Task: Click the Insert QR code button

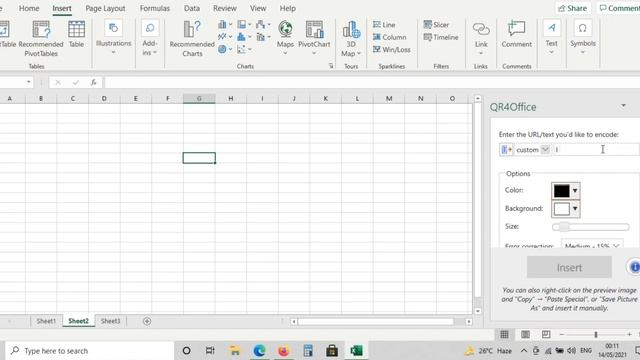Action: tap(569, 267)
